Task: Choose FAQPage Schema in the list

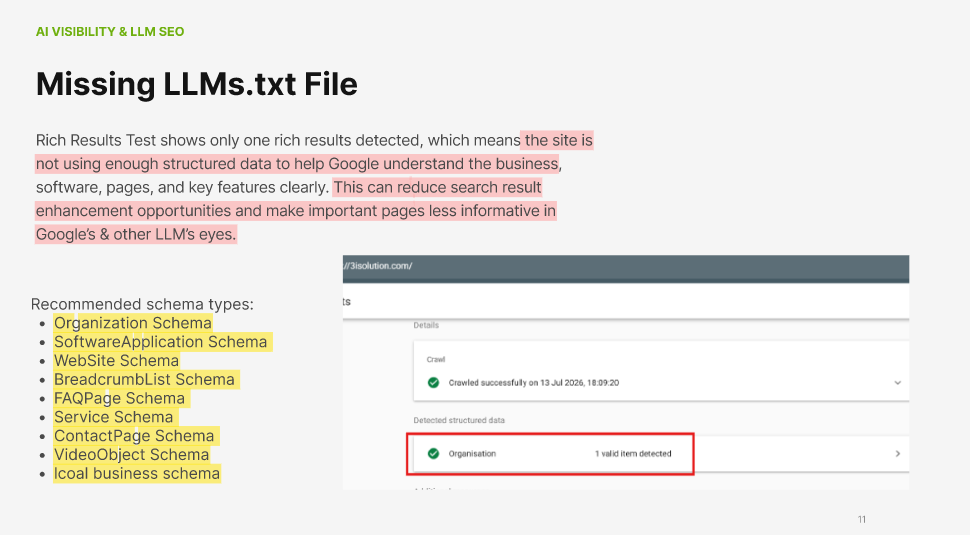Action: pyautogui.click(x=119, y=398)
